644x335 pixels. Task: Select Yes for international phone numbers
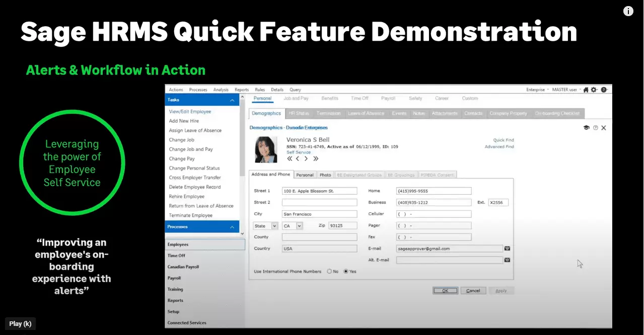[346, 272]
